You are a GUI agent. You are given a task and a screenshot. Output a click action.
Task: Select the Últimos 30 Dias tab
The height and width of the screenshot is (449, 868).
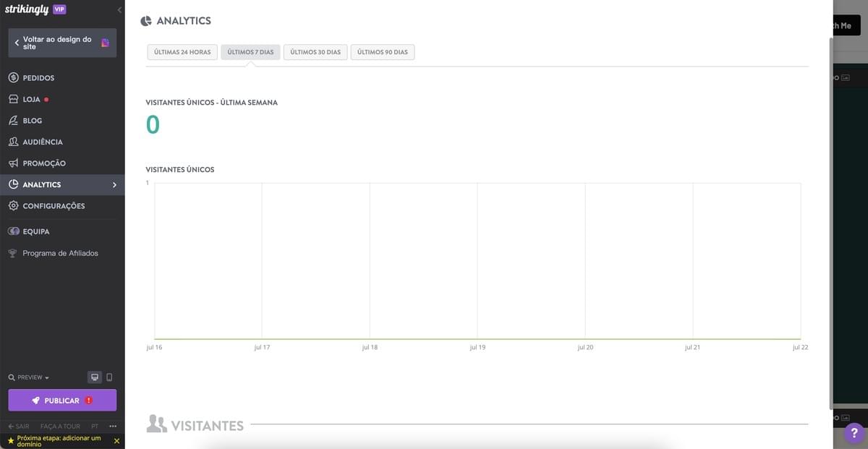(x=315, y=52)
